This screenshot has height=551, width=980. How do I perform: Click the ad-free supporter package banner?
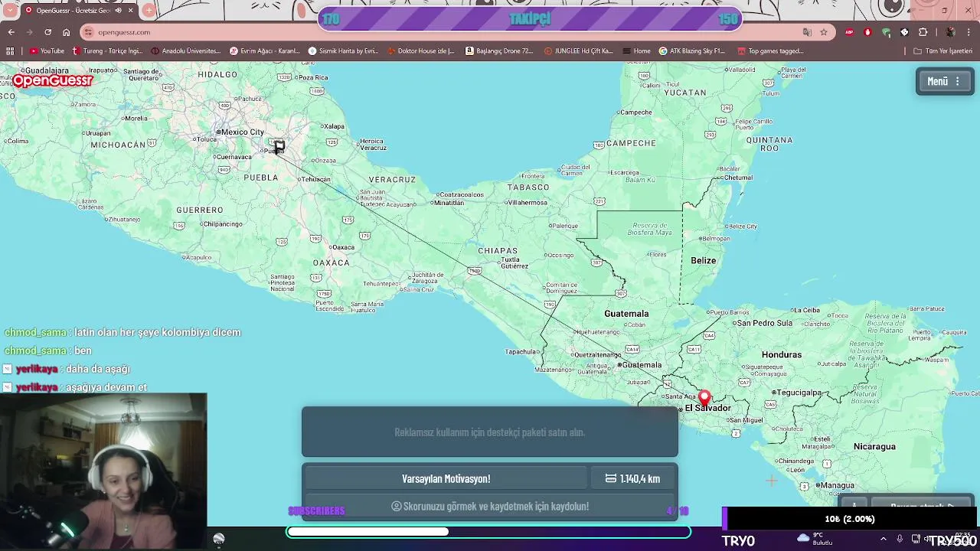(x=490, y=432)
